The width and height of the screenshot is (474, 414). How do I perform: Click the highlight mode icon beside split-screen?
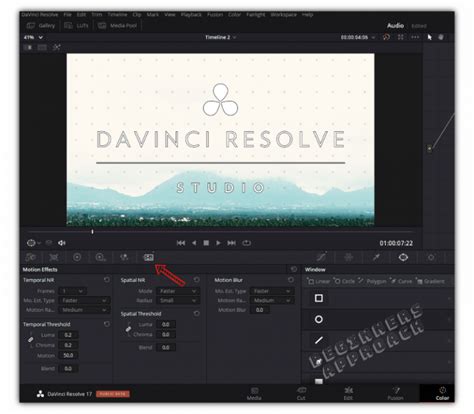click(x=57, y=47)
